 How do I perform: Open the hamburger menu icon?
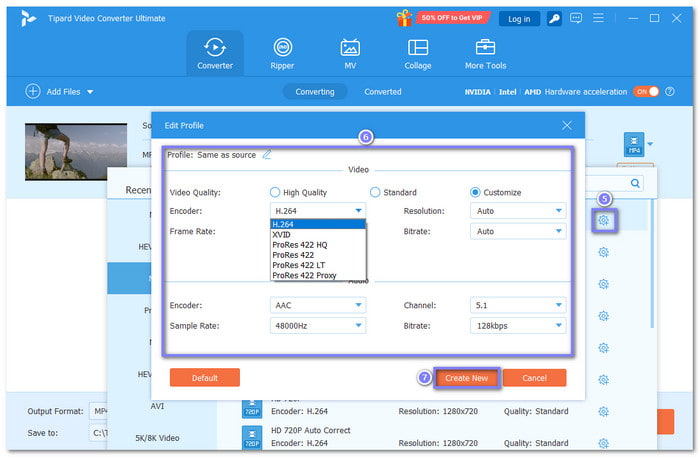[x=598, y=18]
